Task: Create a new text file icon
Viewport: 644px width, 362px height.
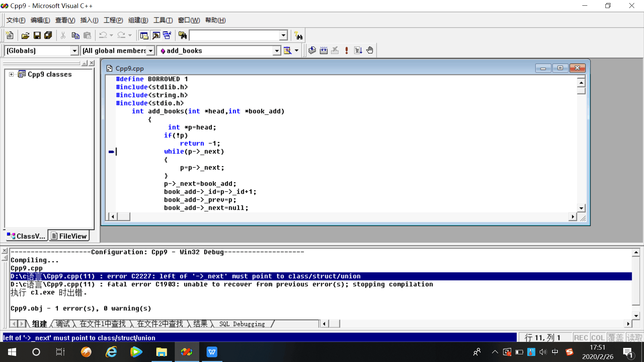Action: click(x=10, y=35)
